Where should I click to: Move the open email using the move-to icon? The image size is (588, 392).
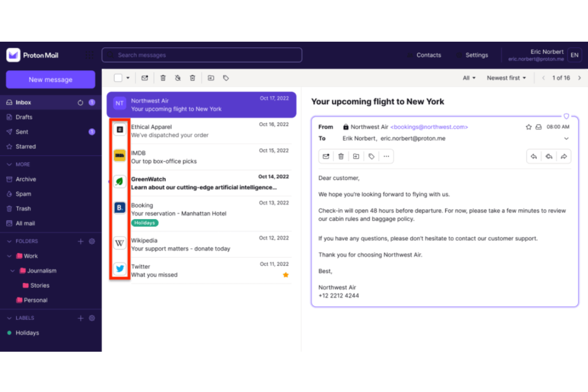[356, 156]
